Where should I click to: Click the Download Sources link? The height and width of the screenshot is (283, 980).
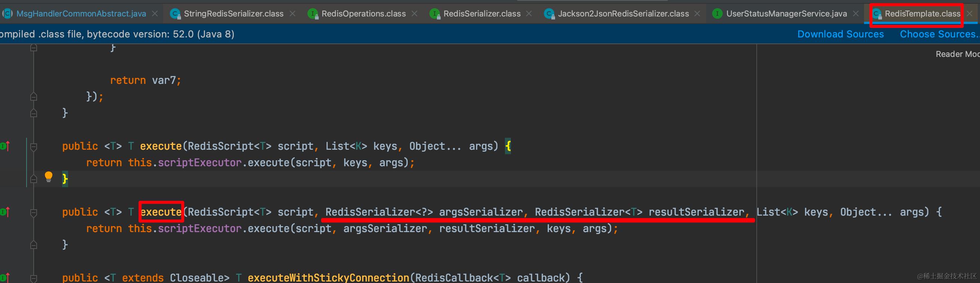tap(840, 34)
